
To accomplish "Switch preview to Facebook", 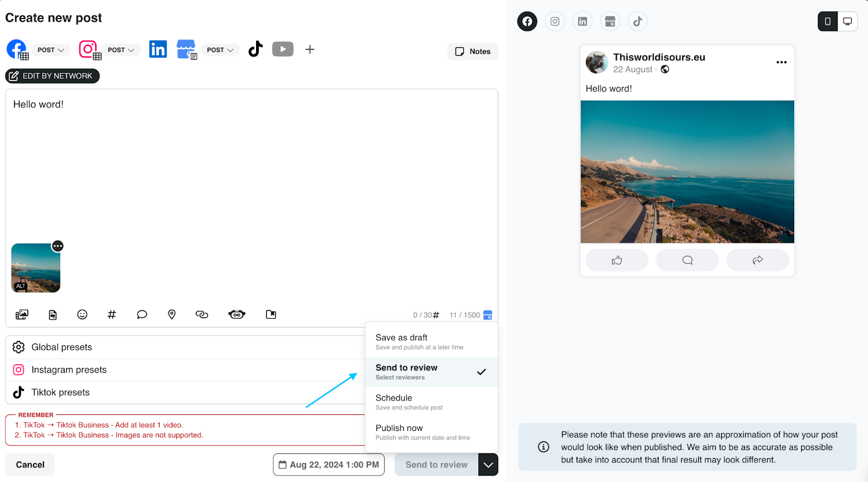I will [x=527, y=22].
